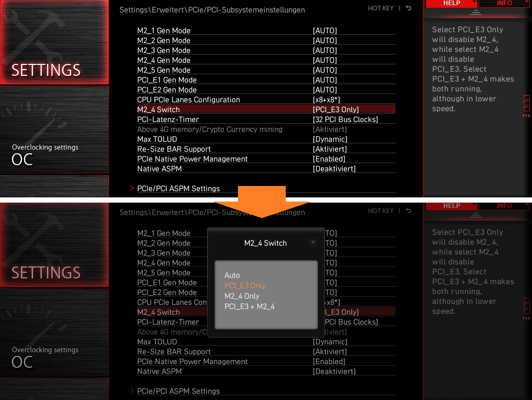
Task: Toggle Re-Size BAR Support [Aktiviert] in lower screen
Action: pyautogui.click(x=330, y=352)
